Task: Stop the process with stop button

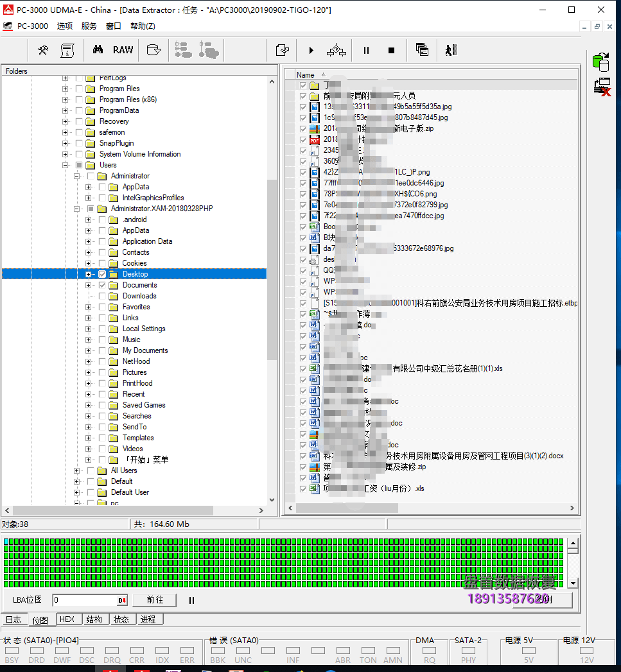Action: (391, 51)
